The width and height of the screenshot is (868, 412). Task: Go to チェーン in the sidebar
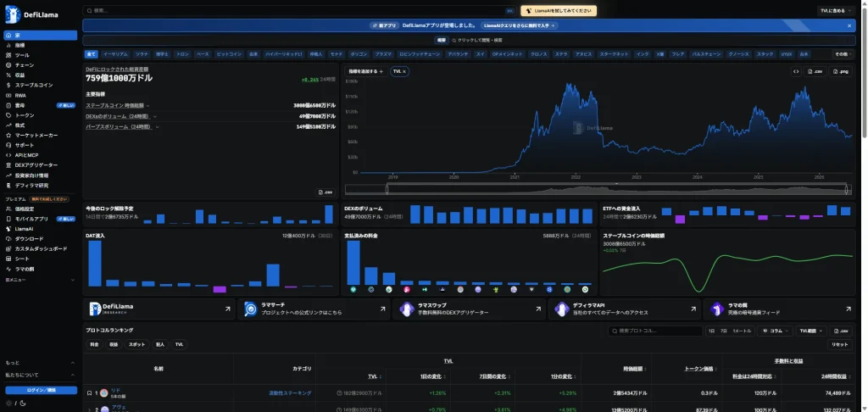[x=41, y=65]
